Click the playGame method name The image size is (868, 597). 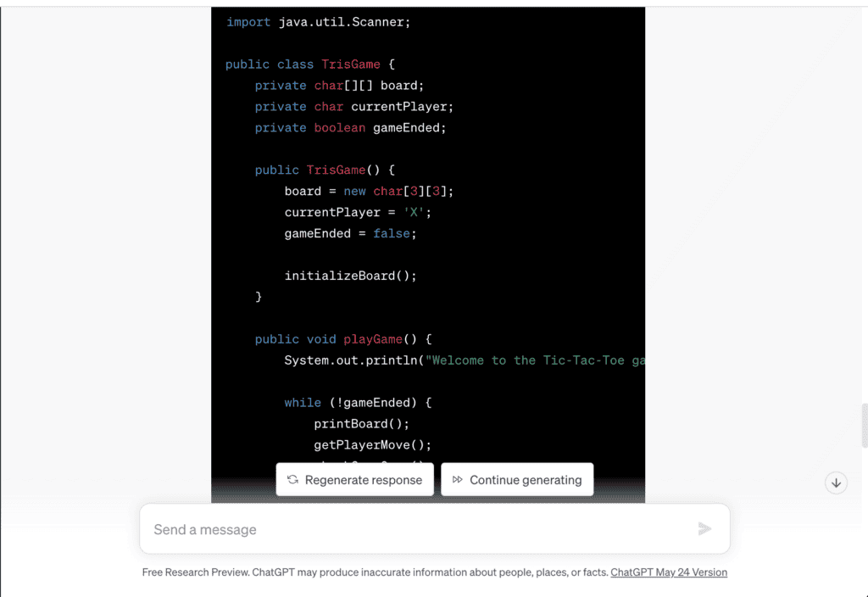pos(373,338)
